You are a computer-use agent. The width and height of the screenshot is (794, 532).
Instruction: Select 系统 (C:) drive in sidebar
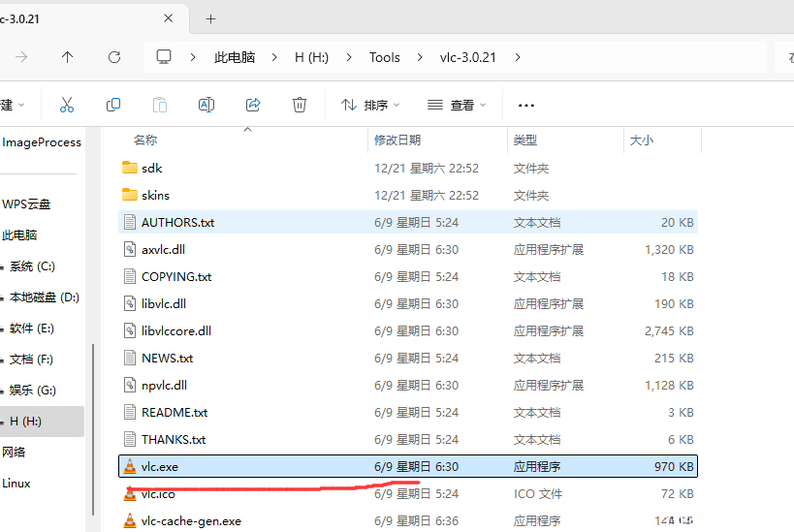32,266
